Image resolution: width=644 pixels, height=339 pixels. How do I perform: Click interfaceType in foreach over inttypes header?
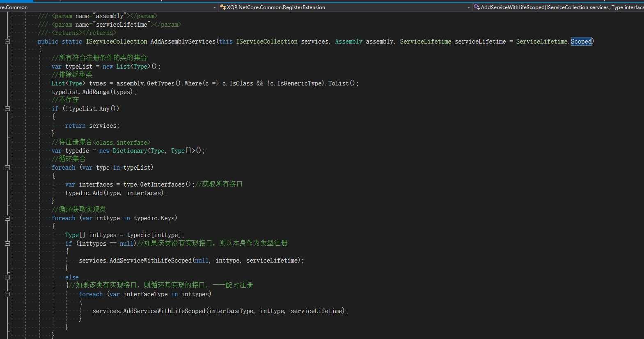pyautogui.click(x=145, y=294)
